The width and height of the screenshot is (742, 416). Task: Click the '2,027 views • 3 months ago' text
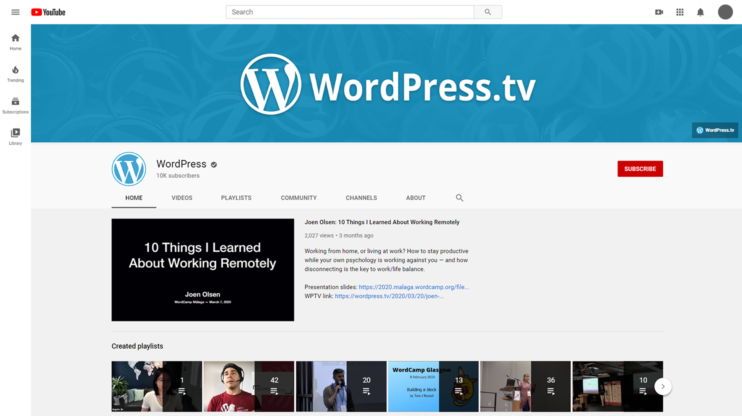coord(339,235)
